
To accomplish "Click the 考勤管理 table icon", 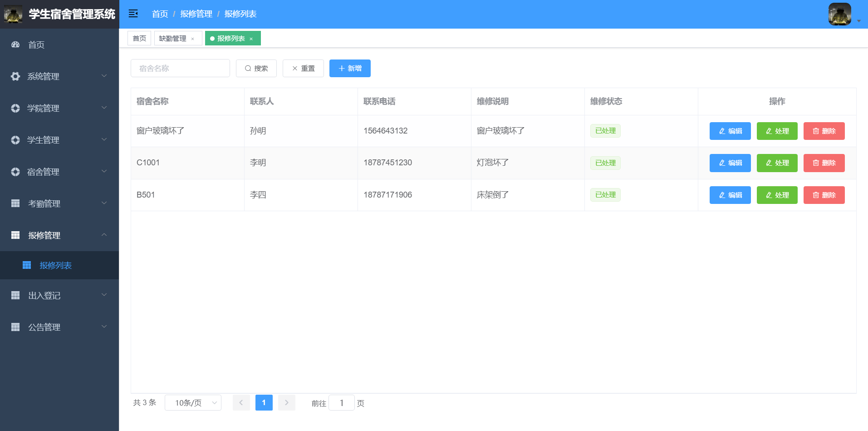I will coord(15,203).
